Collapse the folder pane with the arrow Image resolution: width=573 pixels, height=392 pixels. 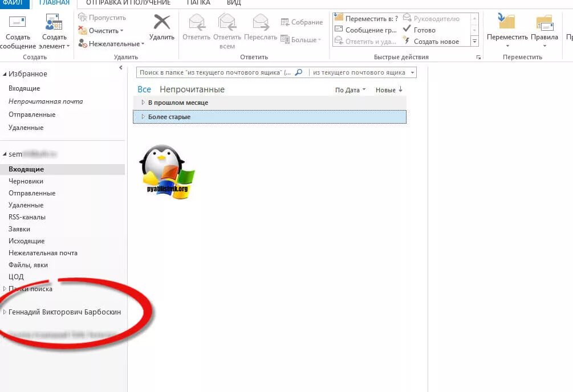tap(121, 68)
